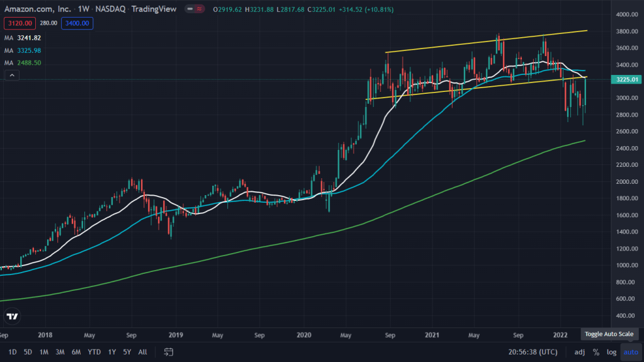The image size is (644, 362).
Task: Open the Go to date calendar icon
Action: tap(169, 352)
